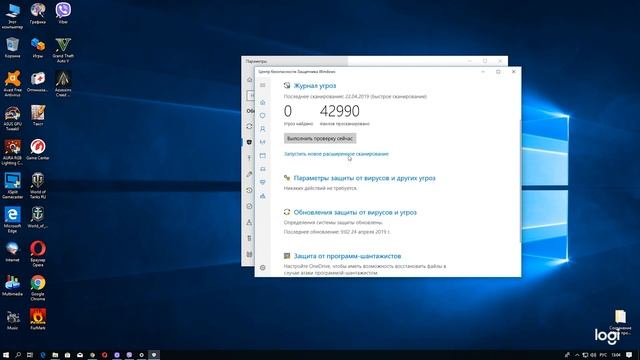Open XSplit Gamecaster desktop icon

(12, 186)
